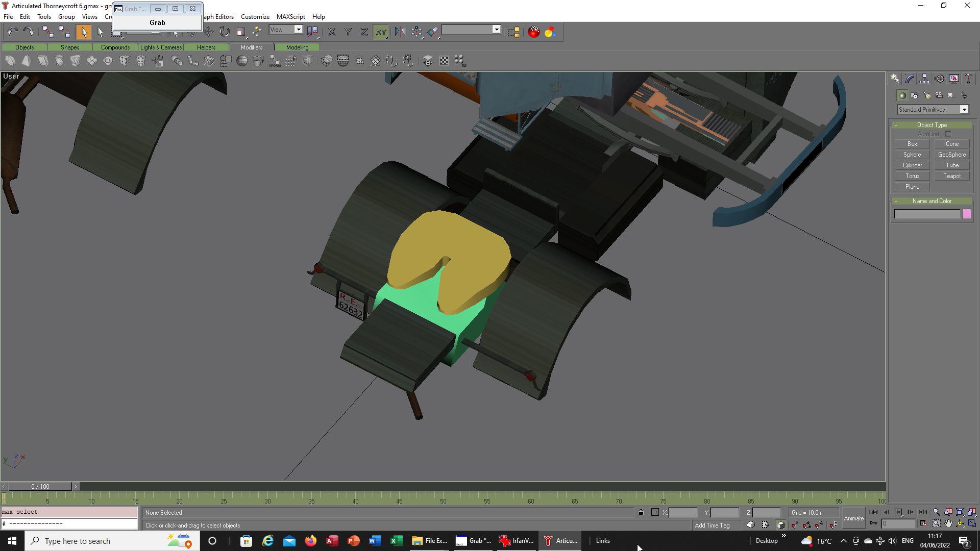The image size is (980, 551).
Task: Open the Standard Primitives dropdown
Action: 964,110
